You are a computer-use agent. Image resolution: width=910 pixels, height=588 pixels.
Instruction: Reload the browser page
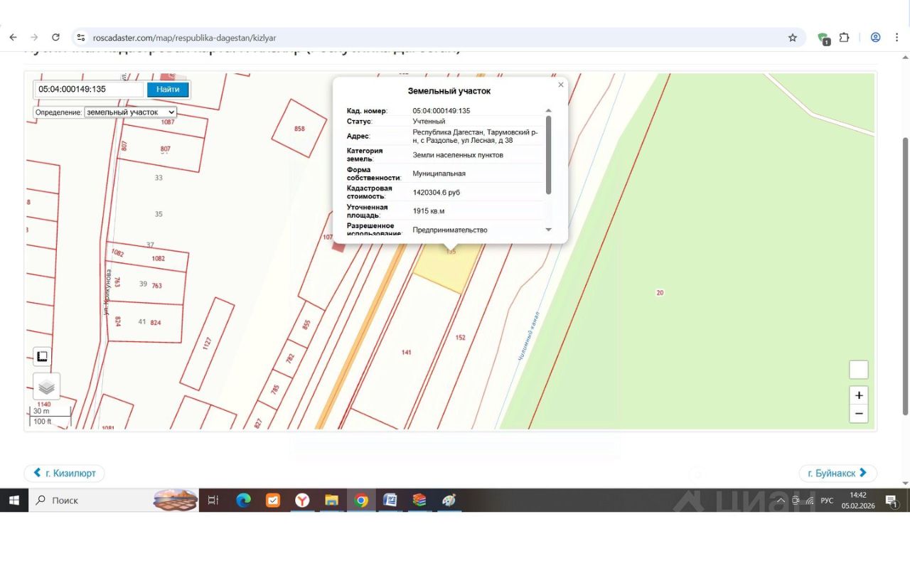pyautogui.click(x=55, y=38)
